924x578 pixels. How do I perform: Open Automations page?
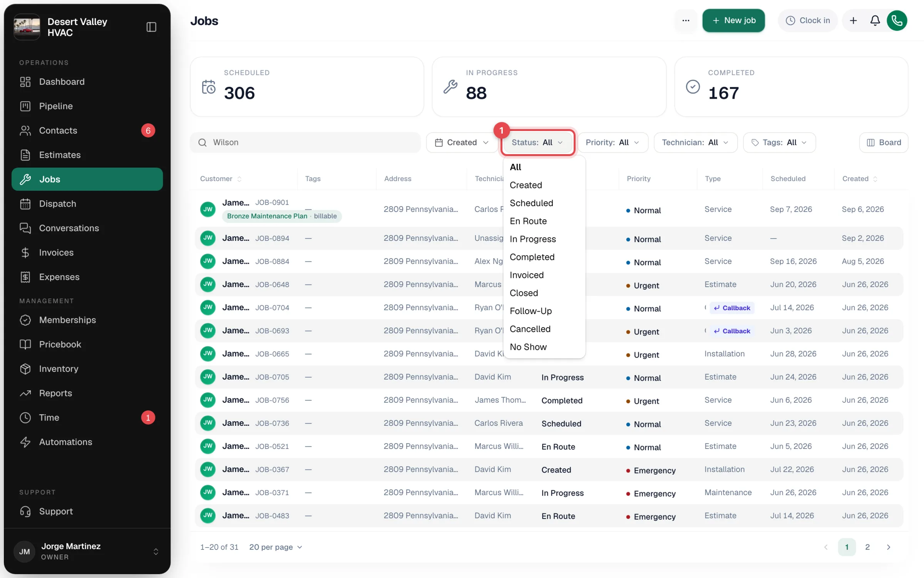pyautogui.click(x=87, y=442)
